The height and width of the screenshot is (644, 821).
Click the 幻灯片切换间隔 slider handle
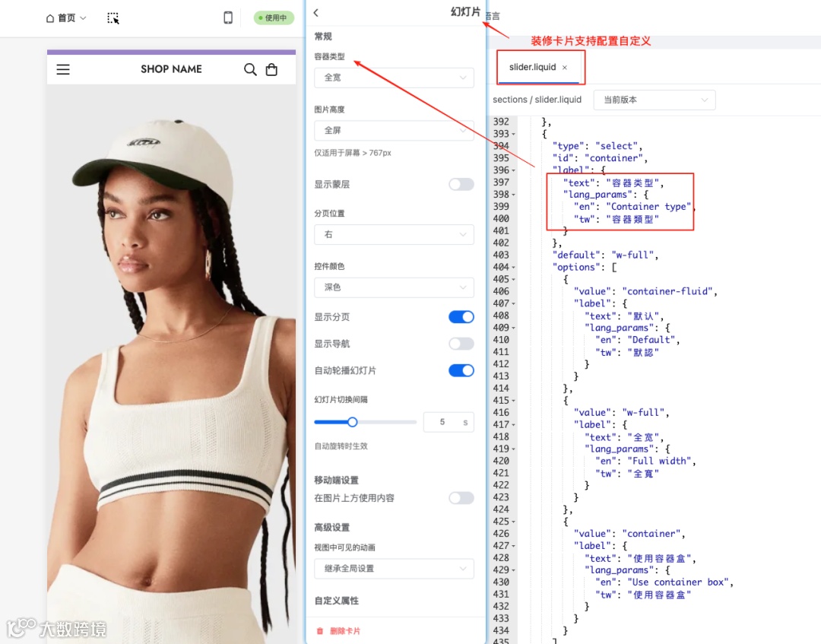(353, 422)
